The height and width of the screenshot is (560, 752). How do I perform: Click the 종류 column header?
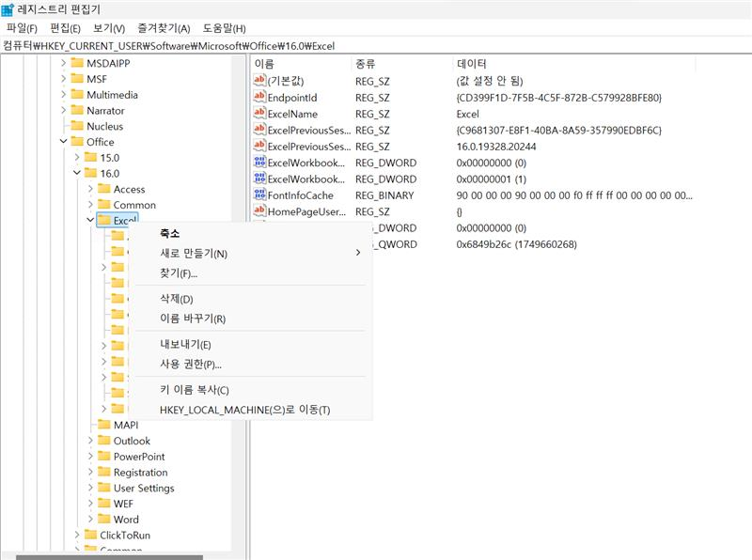tap(402, 63)
